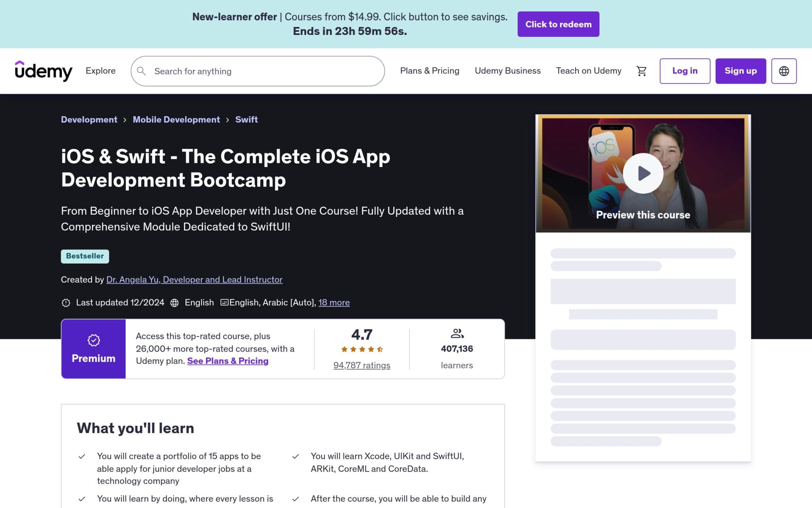
Task: Open the Mobile Development breadcrumb
Action: [176, 119]
